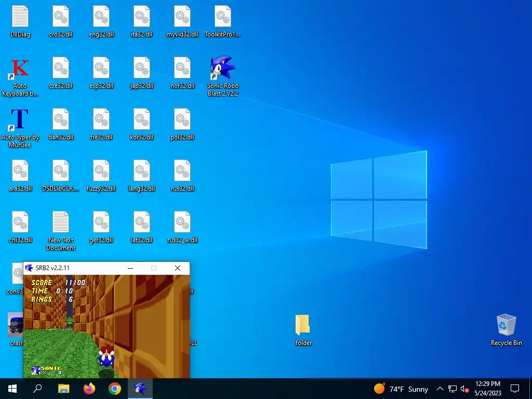Select the DxDiag text file icon
532x399 pixels.
click(x=20, y=17)
